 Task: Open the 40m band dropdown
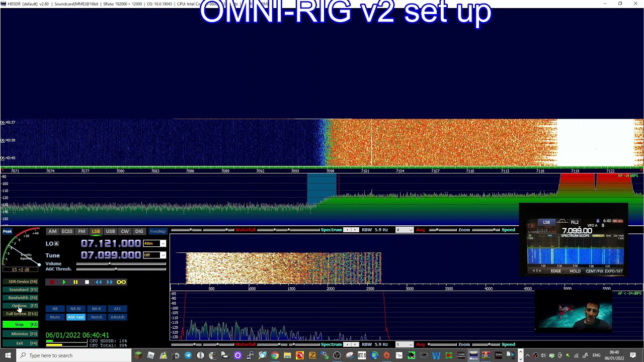(154, 243)
